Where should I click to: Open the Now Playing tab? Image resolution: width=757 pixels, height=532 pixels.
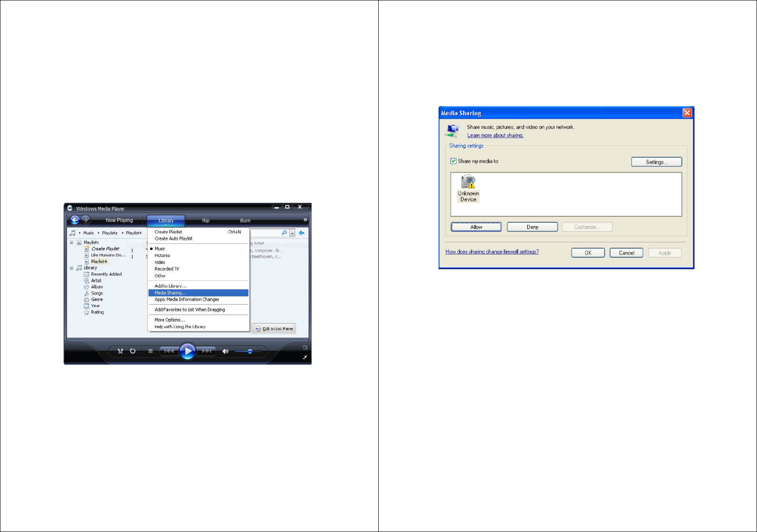click(x=119, y=220)
